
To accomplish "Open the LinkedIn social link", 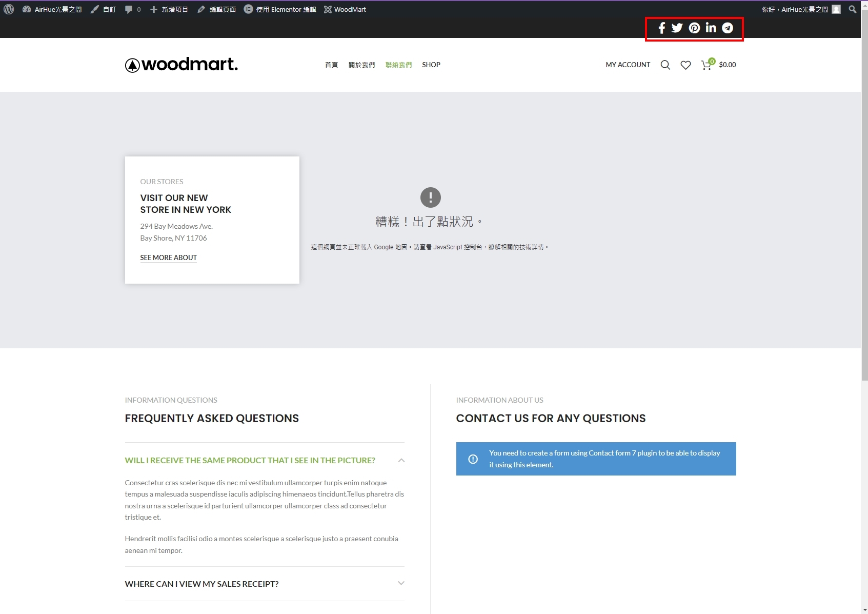I will click(711, 28).
